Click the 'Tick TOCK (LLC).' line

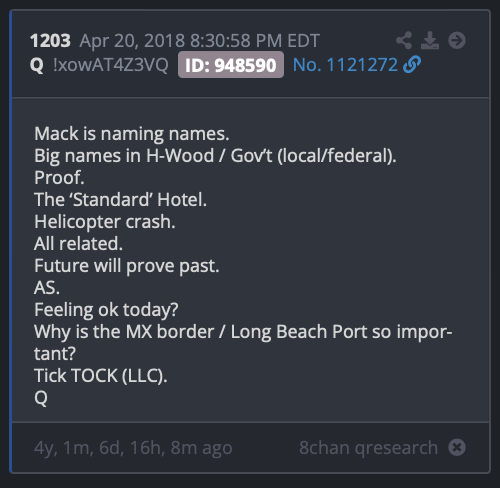[101, 376]
